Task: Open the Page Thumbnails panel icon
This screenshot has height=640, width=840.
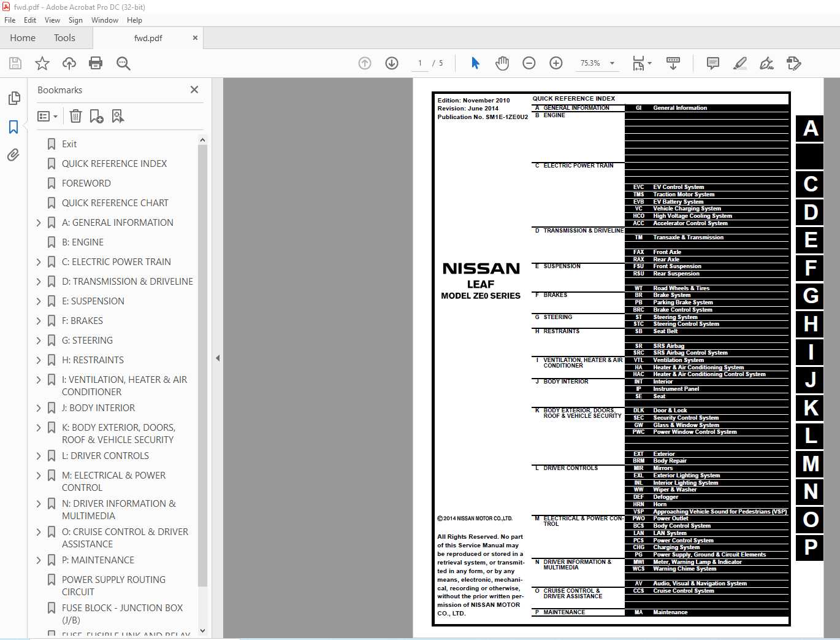Action: tap(13, 98)
